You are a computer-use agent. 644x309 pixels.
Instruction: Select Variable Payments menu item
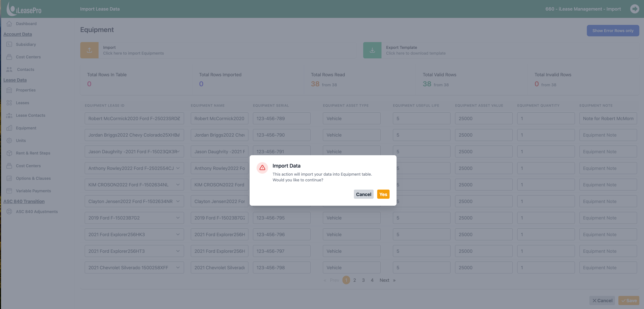coord(34,191)
